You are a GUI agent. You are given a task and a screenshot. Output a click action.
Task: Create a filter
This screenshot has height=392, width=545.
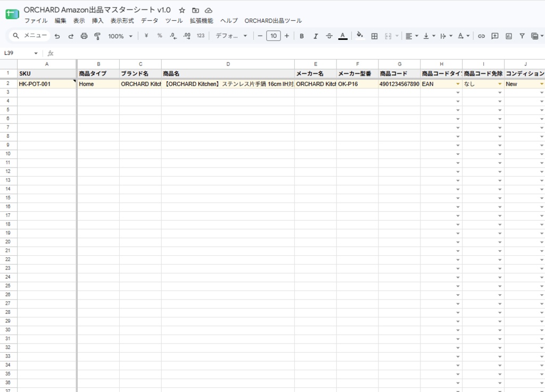(x=522, y=36)
